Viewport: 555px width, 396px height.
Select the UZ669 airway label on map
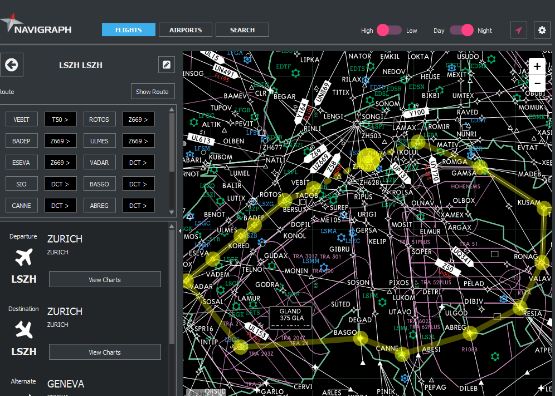(x=320, y=162)
